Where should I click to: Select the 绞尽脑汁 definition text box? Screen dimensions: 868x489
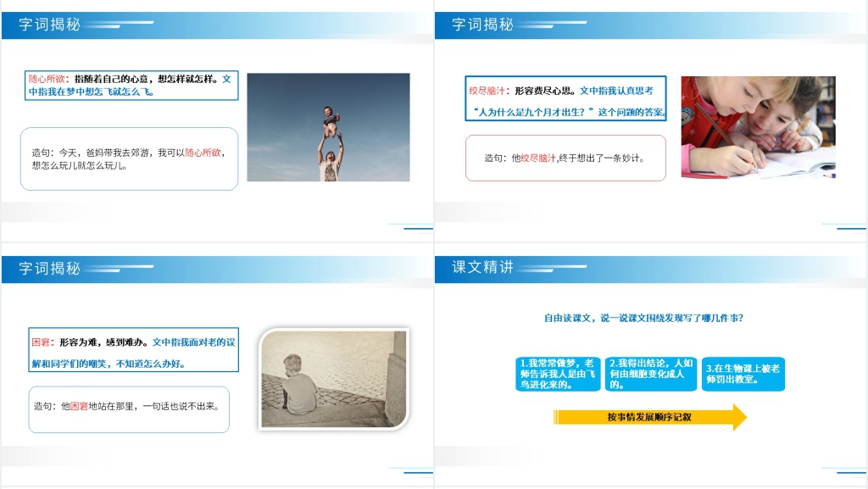tap(565, 100)
